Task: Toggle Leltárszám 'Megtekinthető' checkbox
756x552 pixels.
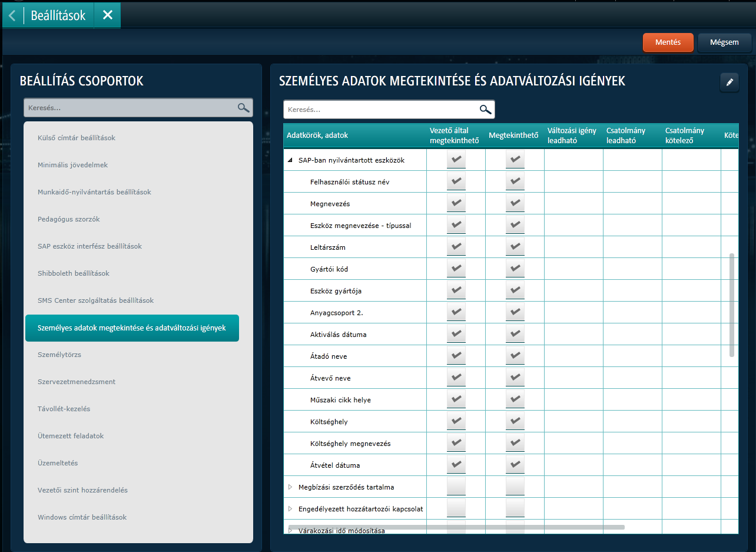Action: click(x=515, y=247)
